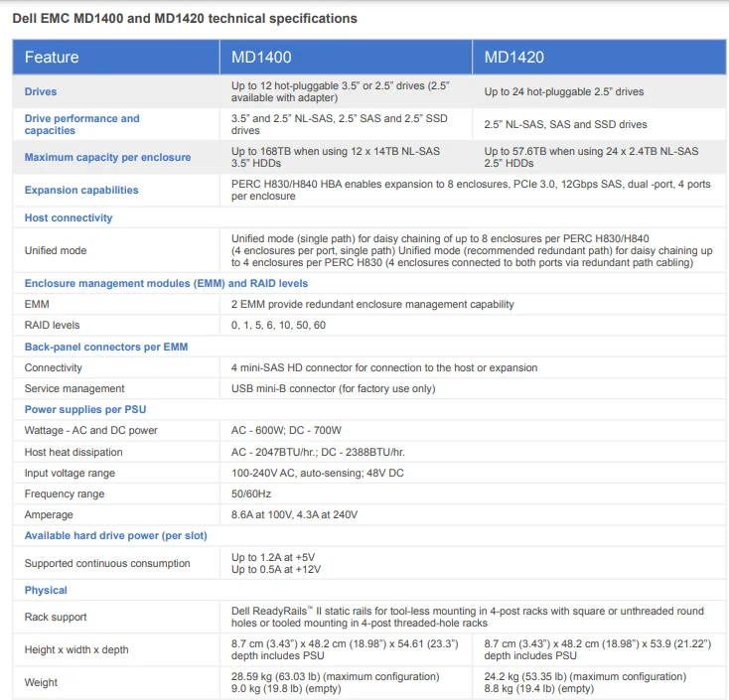The height and width of the screenshot is (700, 729).
Task: Click the 'Amperage' row label
Action: (x=49, y=514)
